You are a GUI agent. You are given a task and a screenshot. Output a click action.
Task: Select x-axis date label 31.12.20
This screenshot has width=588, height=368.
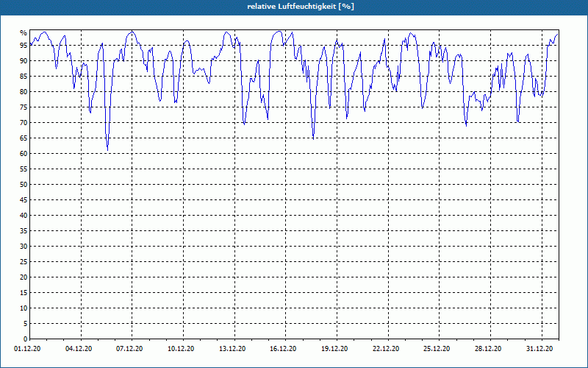539,349
